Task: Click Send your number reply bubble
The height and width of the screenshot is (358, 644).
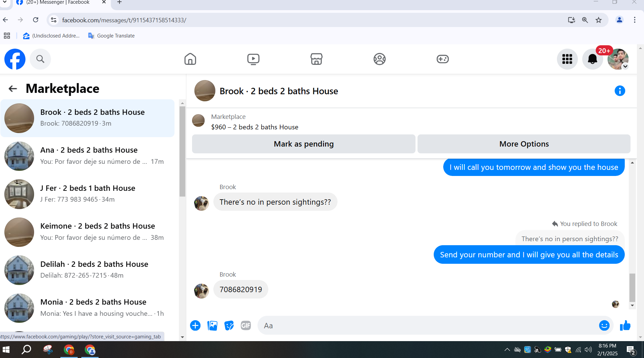Action: 529,255
